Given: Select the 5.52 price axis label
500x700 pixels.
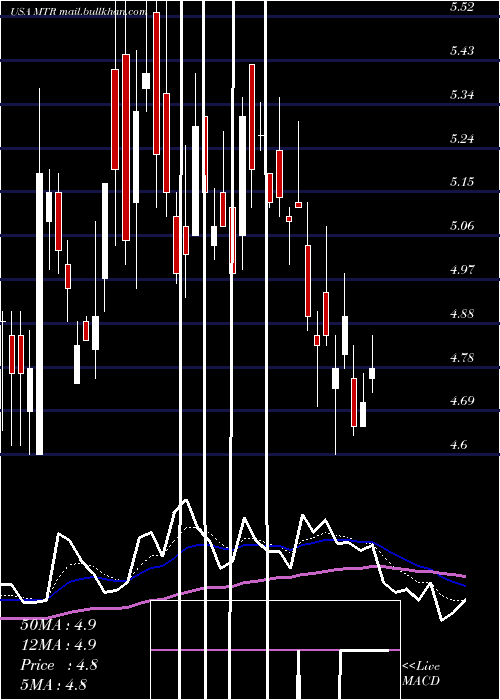Looking at the screenshot, I should 462,7.
